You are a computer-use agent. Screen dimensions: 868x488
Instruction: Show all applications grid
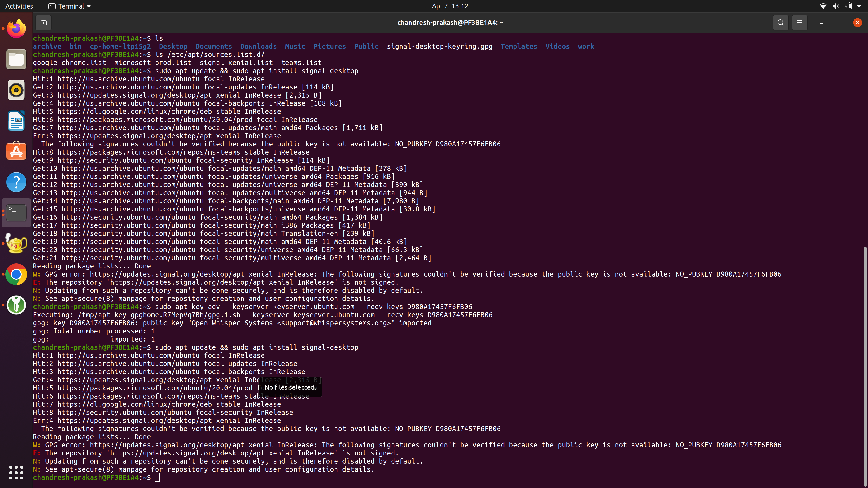(16, 472)
